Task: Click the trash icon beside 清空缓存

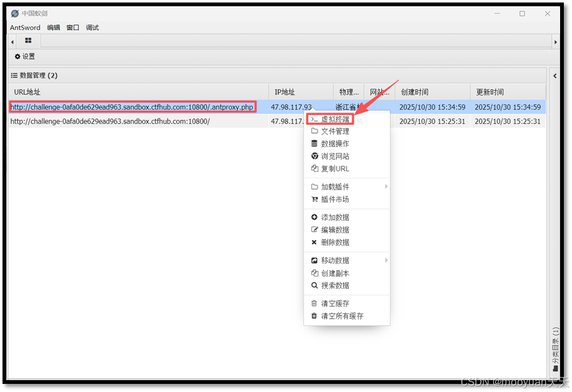Action: tap(314, 303)
